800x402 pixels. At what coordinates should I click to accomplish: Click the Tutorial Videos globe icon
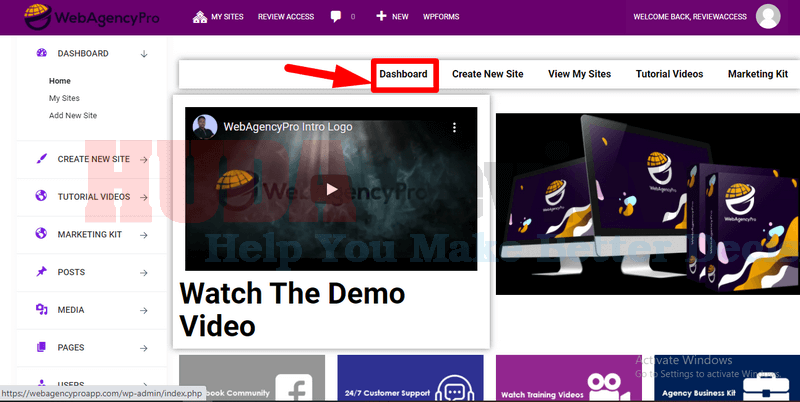click(41, 196)
